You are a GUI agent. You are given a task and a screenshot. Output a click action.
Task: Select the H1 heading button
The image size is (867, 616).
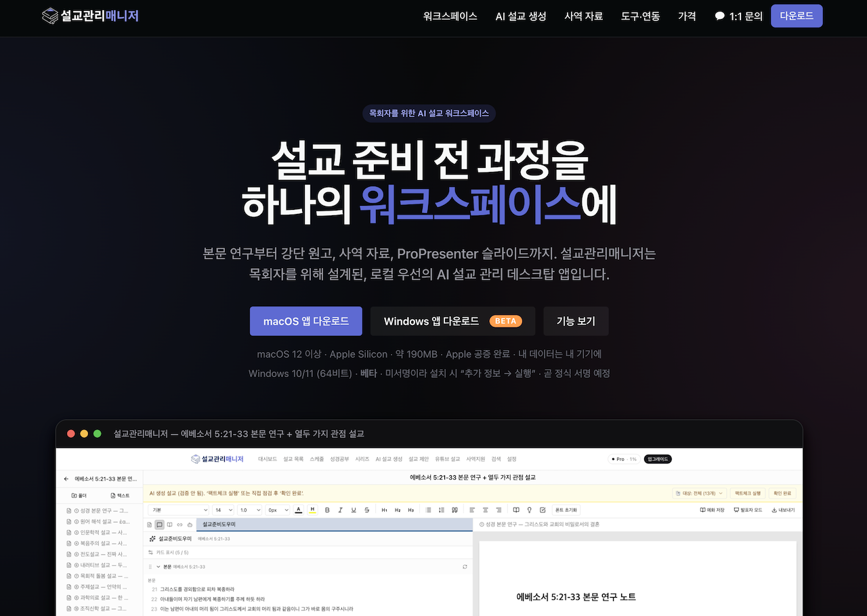point(385,510)
